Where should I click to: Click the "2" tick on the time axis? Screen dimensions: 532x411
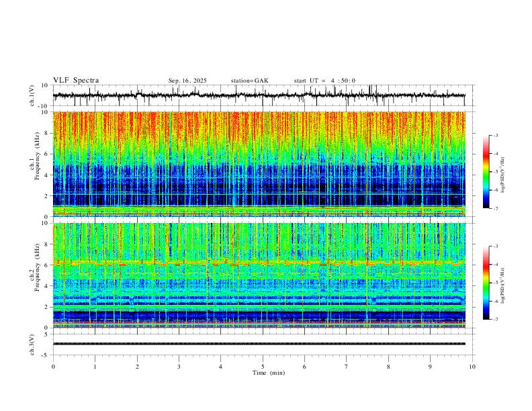click(137, 367)
